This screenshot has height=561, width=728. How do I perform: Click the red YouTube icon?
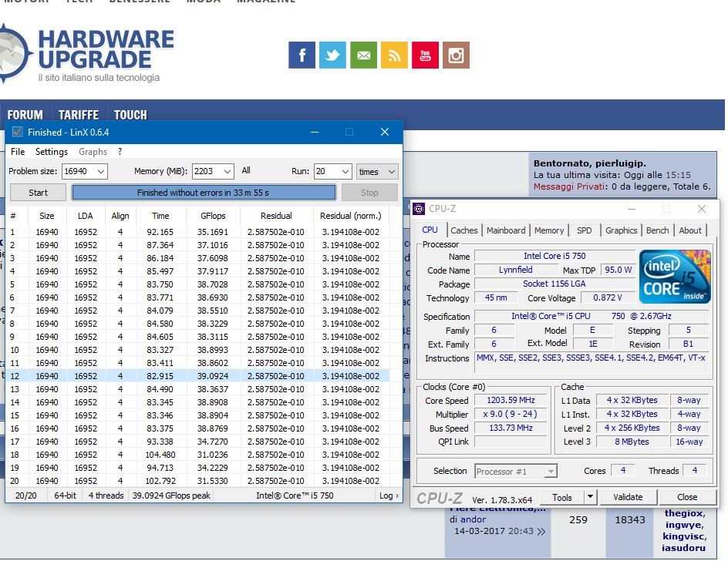pos(425,55)
